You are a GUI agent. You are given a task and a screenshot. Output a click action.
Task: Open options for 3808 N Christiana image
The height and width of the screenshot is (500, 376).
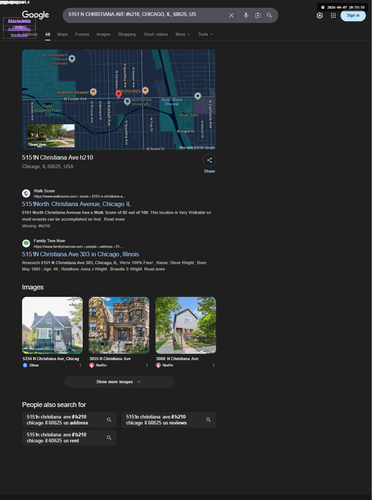point(214,365)
